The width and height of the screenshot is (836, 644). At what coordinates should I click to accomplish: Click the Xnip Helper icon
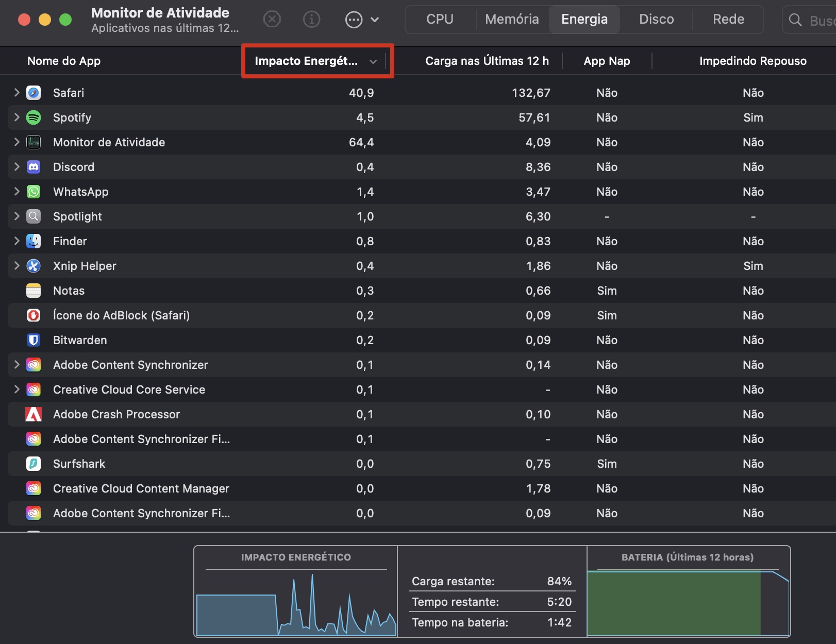(34, 266)
